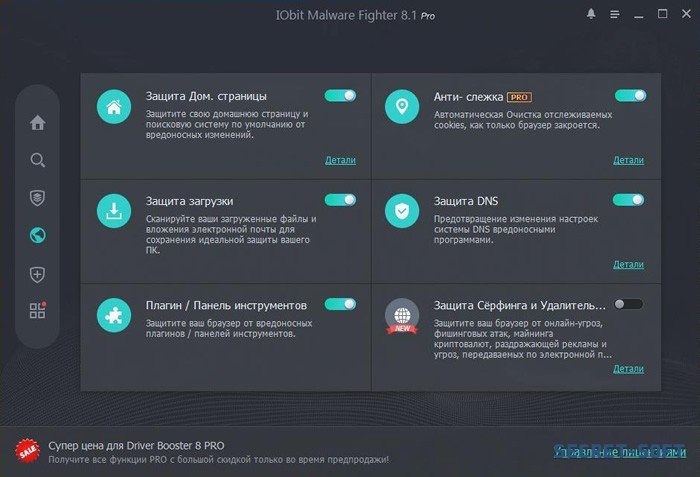This screenshot has width=700, height=477.
Task: Open the hamburger options menu
Action: click(613, 14)
